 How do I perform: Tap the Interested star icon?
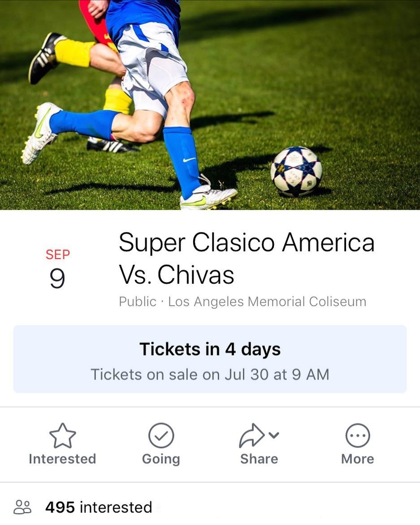pos(63,435)
